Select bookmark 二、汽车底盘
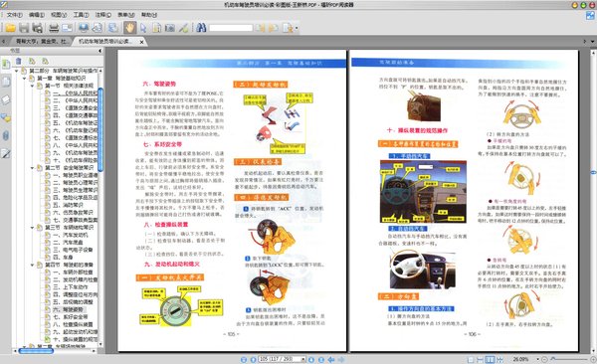The height and width of the screenshot is (364, 597). point(68,242)
